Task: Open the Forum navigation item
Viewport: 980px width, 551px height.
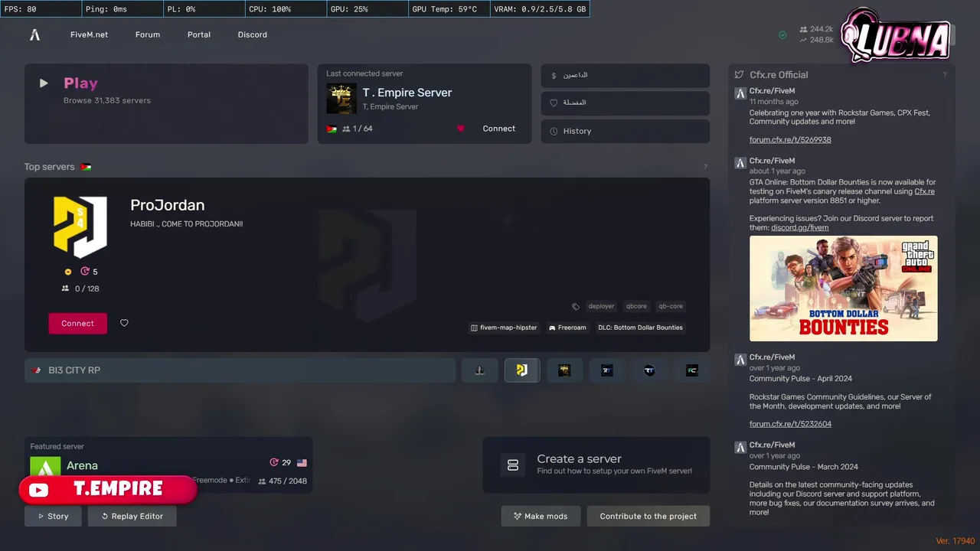Action: tap(148, 34)
